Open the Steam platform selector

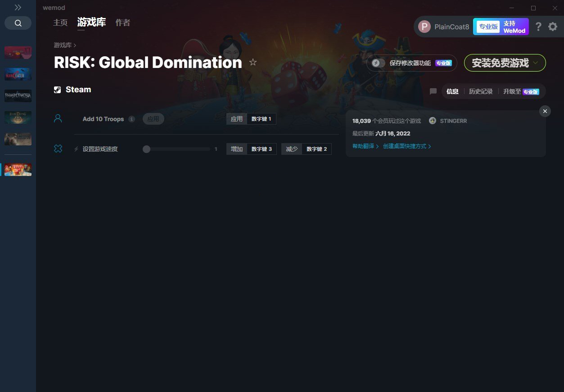(72, 90)
